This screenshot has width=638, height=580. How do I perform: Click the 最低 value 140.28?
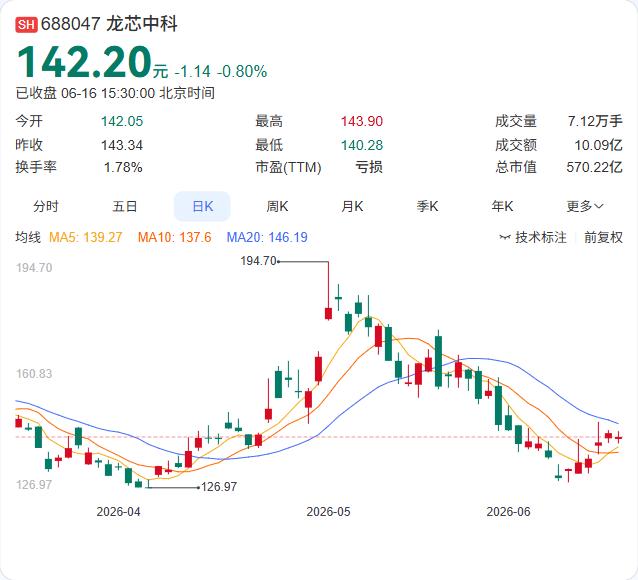pyautogui.click(x=362, y=145)
